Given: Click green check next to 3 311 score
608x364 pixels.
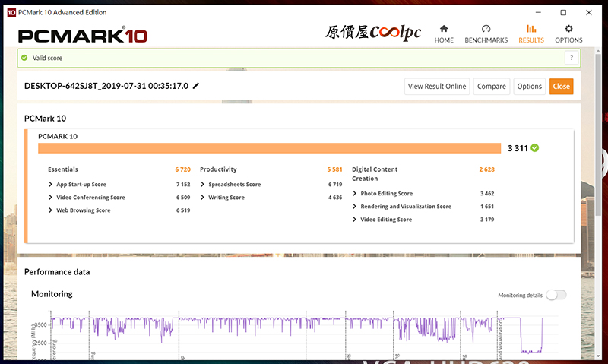Looking at the screenshot, I should coord(535,147).
